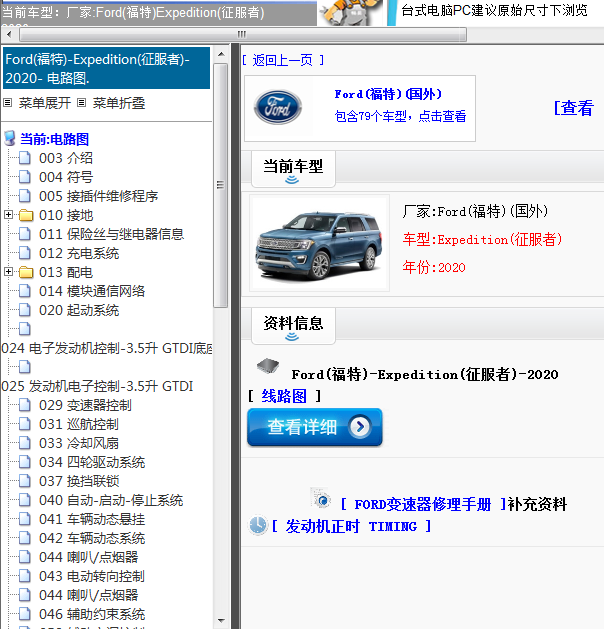Click 厂家:Ford(福特)(国外) text
This screenshot has height=629, width=604.
[x=475, y=211]
